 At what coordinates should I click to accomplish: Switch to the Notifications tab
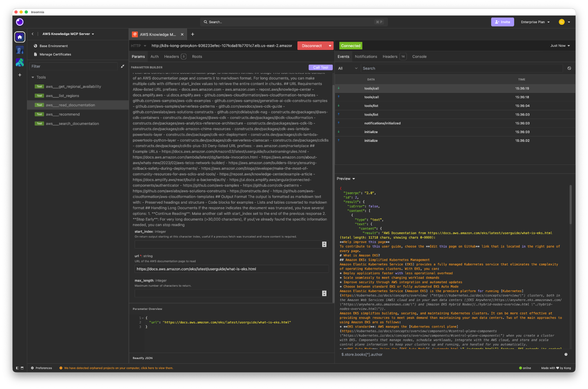(365, 57)
